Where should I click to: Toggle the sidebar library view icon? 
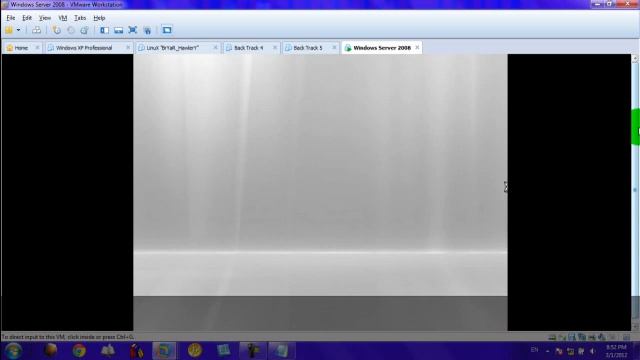coord(104,30)
